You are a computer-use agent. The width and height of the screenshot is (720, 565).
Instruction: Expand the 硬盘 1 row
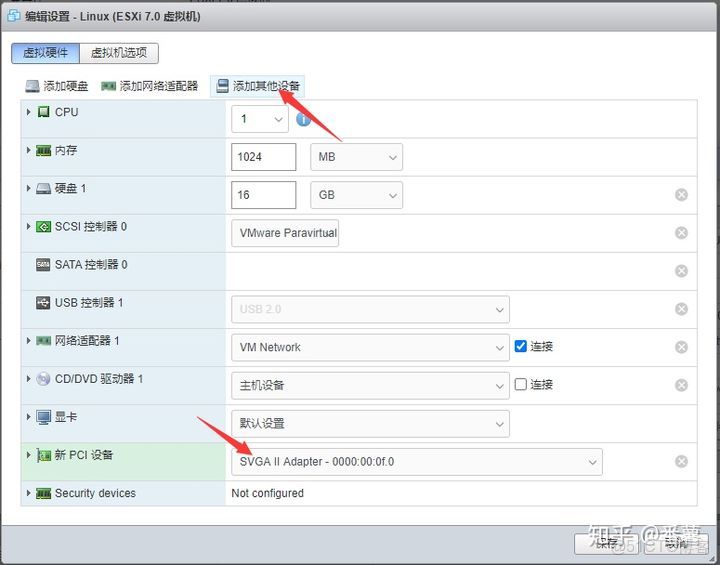coord(28,188)
